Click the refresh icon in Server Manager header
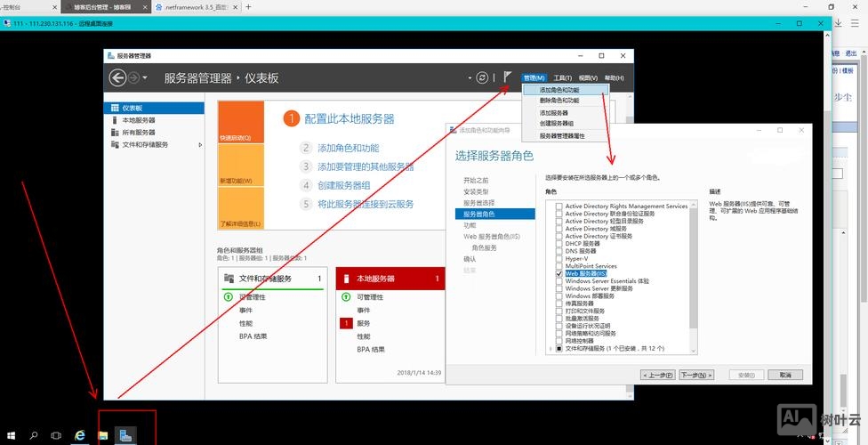Screen dimensions: 868x445 482,77
